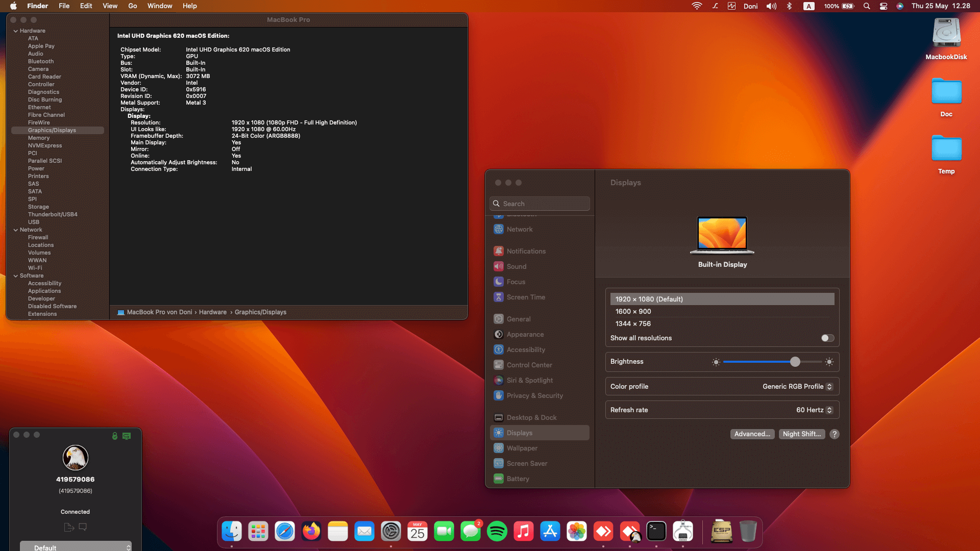Image resolution: width=980 pixels, height=551 pixels.
Task: Select Desktop & Dock in sidebar
Action: [540, 417]
